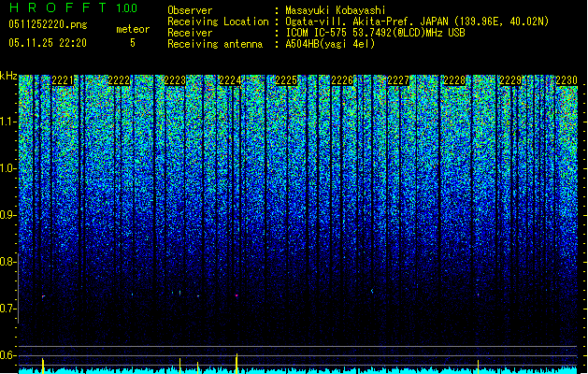Click the 0.8 kHz frequency axis label
Image resolution: width=588 pixels, height=374 pixels.
point(7,262)
